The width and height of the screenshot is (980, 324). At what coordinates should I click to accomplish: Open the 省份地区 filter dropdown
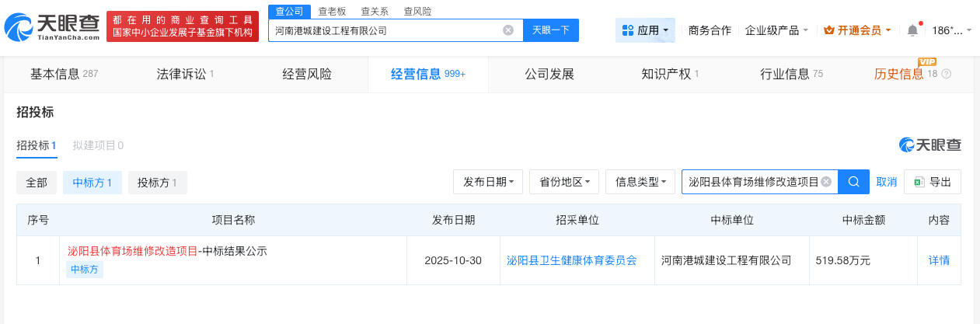click(x=564, y=182)
